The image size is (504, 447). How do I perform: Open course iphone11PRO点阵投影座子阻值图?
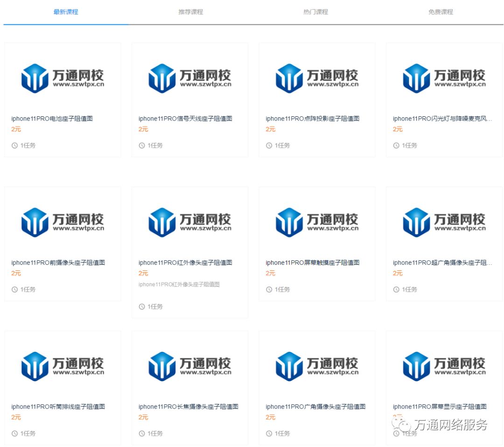[312, 119]
